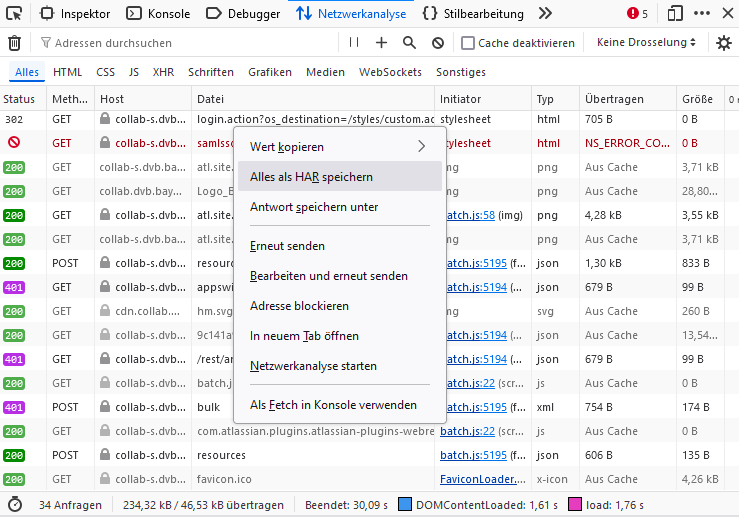Toggle the CSS request filter
Viewport: 739px width, 518px height.
pos(105,72)
